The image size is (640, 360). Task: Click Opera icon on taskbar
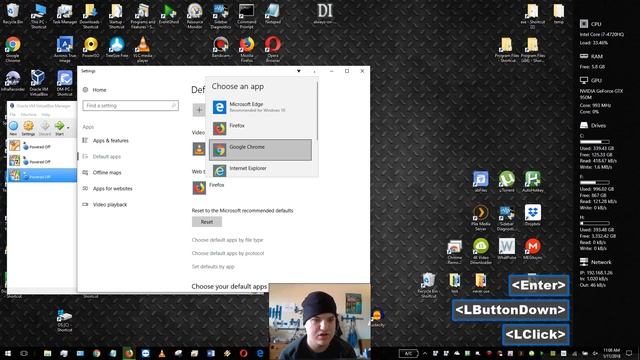[x=244, y=353]
